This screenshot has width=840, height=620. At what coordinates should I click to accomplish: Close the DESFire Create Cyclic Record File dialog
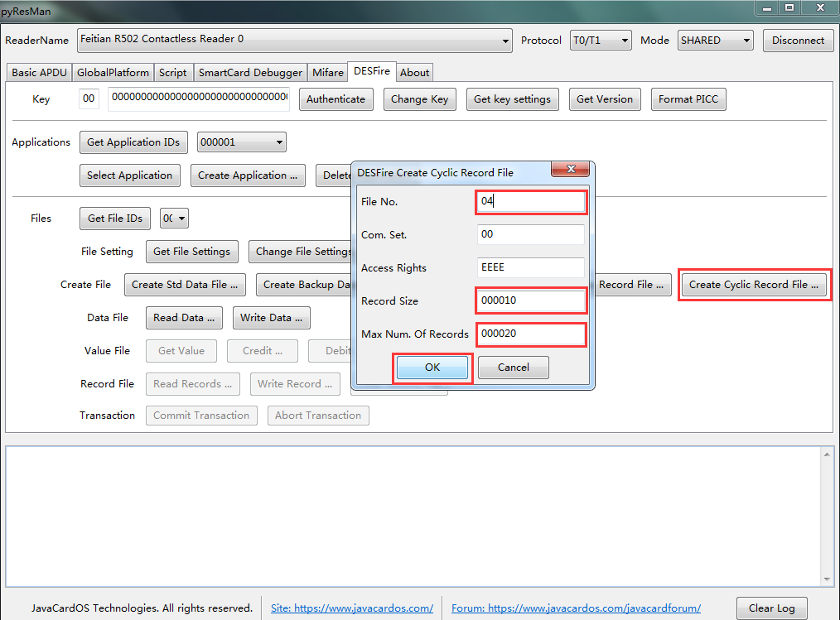click(571, 169)
